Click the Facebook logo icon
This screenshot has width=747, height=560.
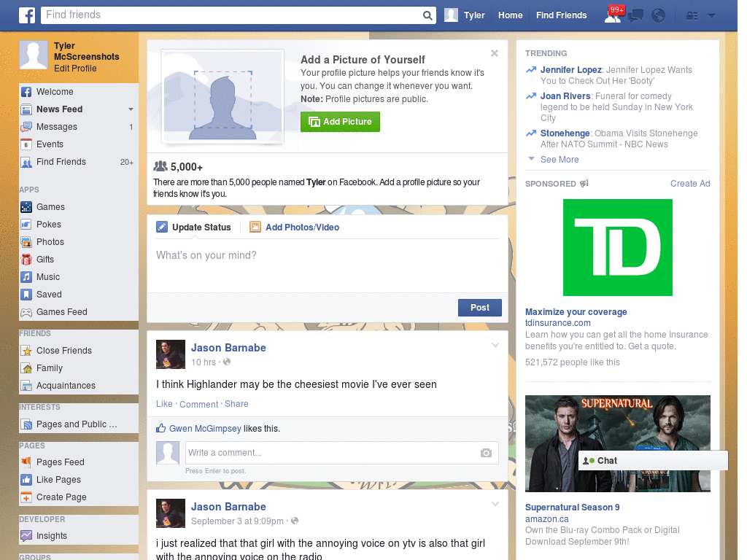(x=27, y=15)
